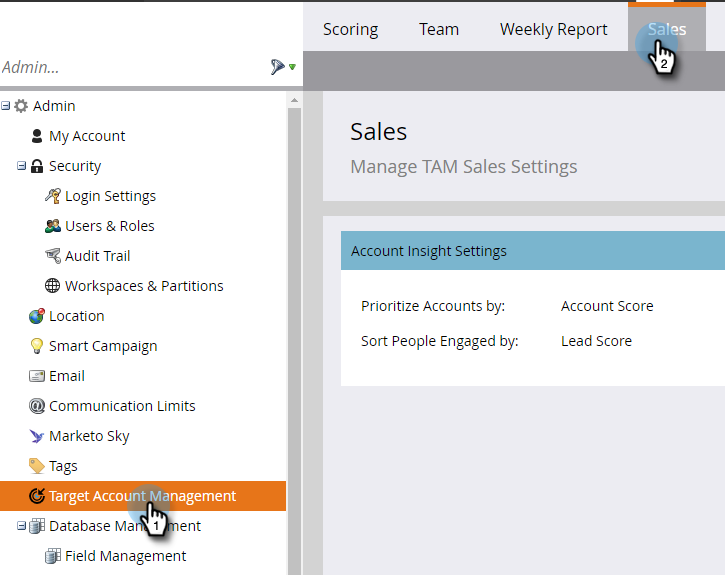Open the filter dropdown beside Admin search
Viewport: 725px width, 575px height.
(x=283, y=67)
